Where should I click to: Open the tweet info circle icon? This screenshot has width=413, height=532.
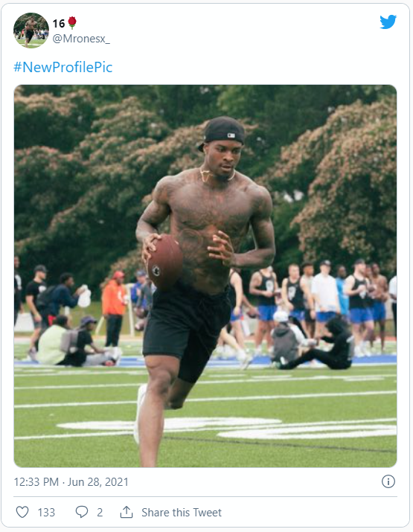[x=388, y=481]
